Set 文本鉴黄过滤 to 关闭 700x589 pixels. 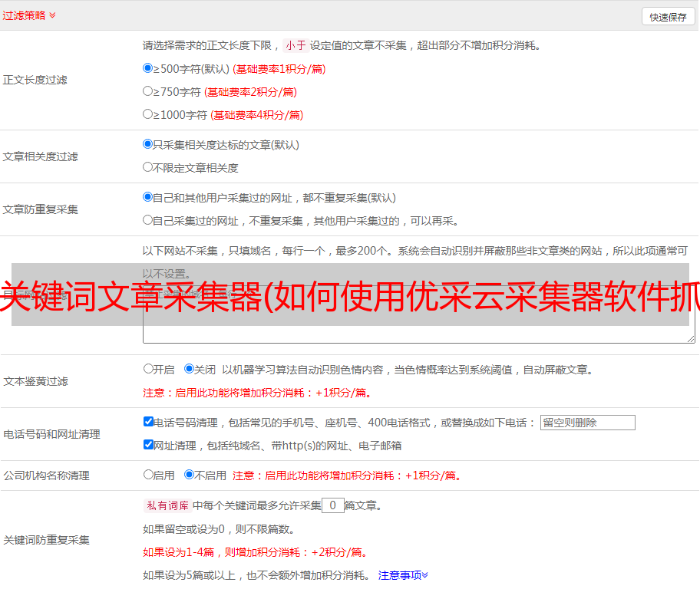pyautogui.click(x=189, y=369)
